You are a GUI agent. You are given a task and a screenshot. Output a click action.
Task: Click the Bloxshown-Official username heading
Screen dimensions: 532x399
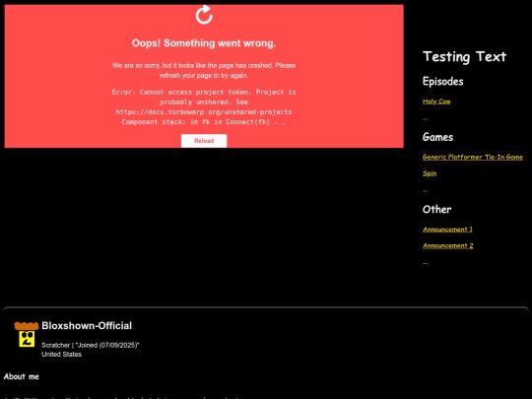(x=87, y=326)
